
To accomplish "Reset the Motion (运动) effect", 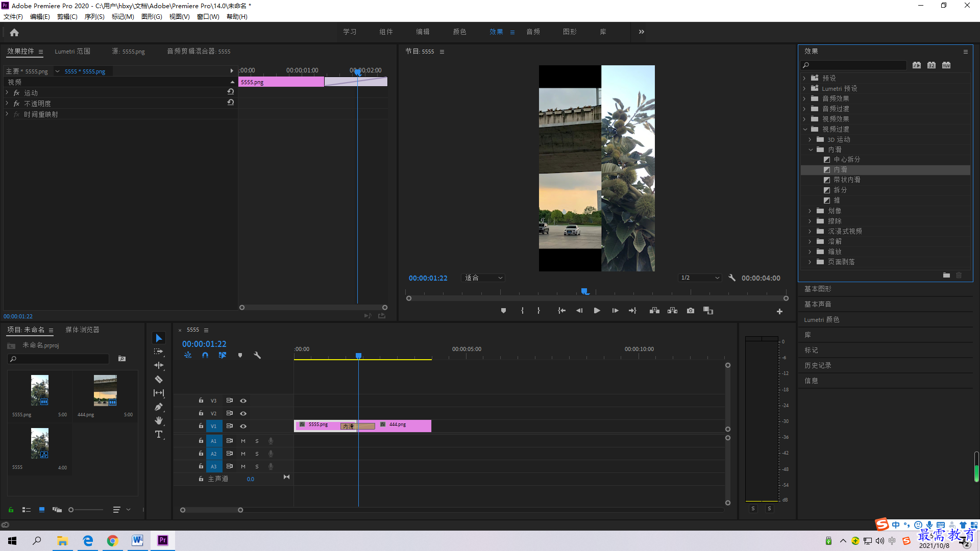I will (x=231, y=92).
